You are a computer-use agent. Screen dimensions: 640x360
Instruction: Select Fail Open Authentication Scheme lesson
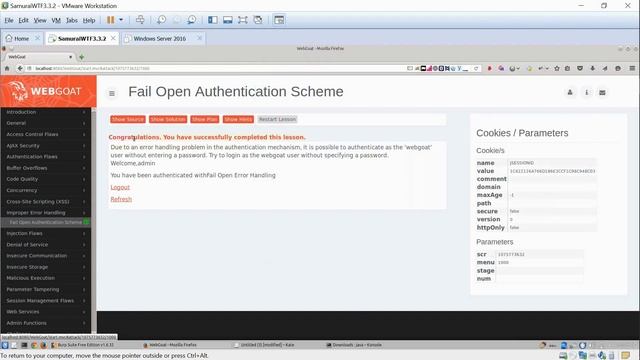coord(46,222)
